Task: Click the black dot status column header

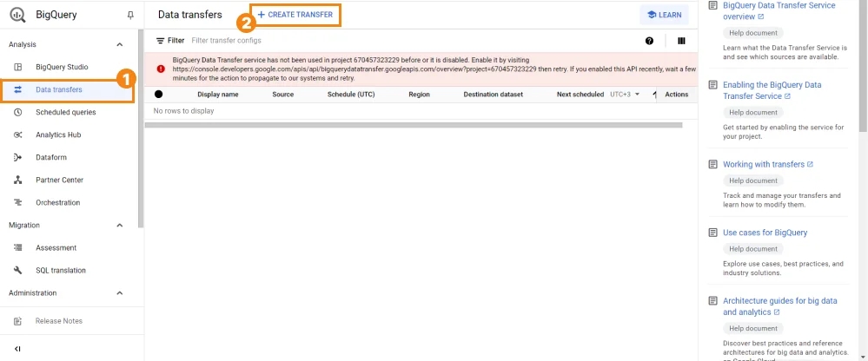Action: (x=158, y=95)
